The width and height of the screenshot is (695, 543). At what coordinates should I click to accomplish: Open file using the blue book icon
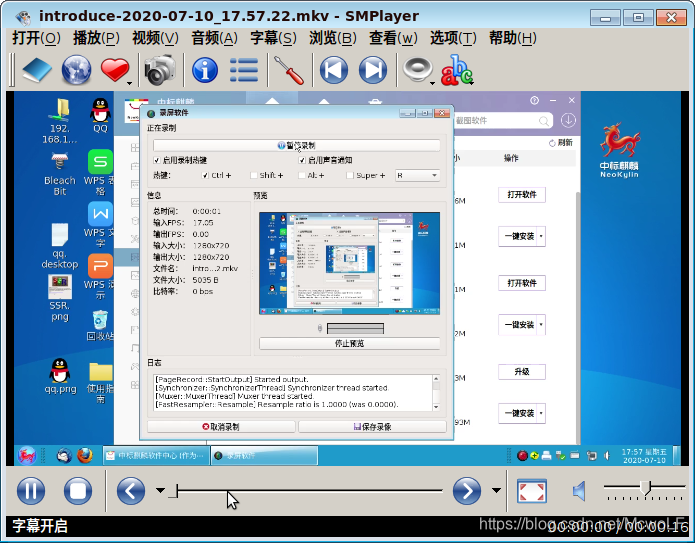[x=36, y=70]
